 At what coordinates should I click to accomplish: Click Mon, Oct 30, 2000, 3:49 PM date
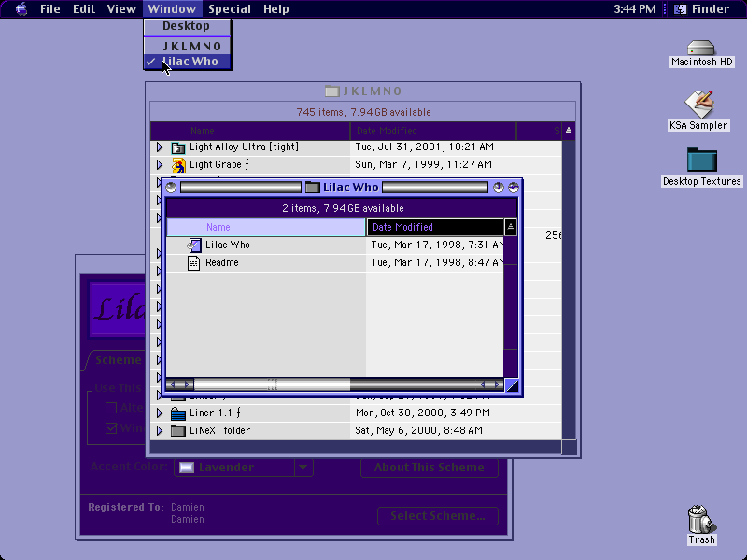click(x=423, y=413)
